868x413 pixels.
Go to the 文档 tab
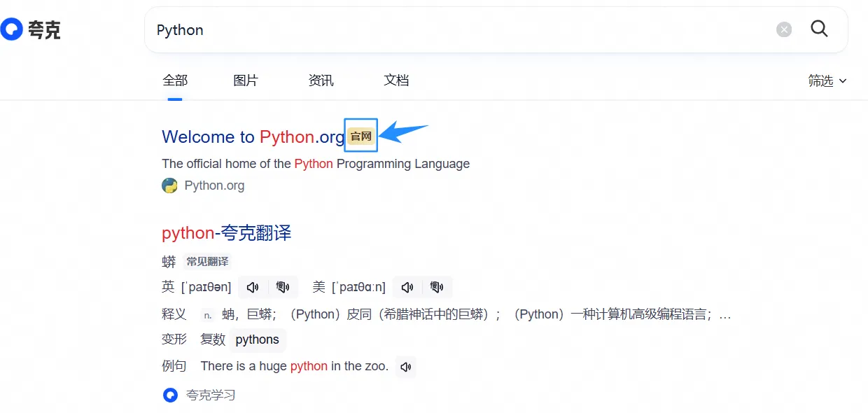(396, 80)
